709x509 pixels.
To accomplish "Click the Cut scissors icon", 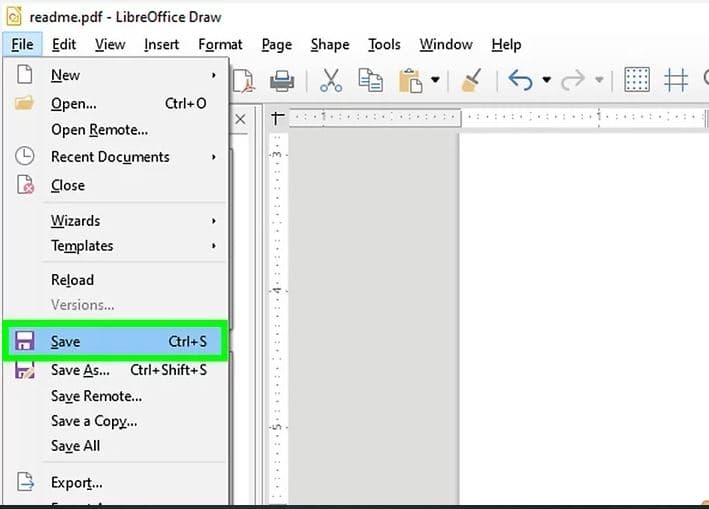I will [x=331, y=80].
